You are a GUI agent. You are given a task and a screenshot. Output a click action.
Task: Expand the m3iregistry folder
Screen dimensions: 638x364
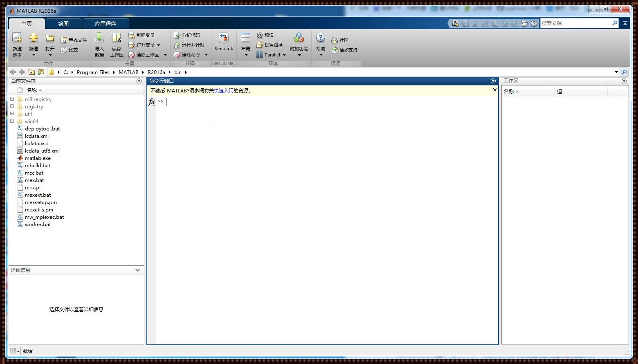tap(12, 99)
